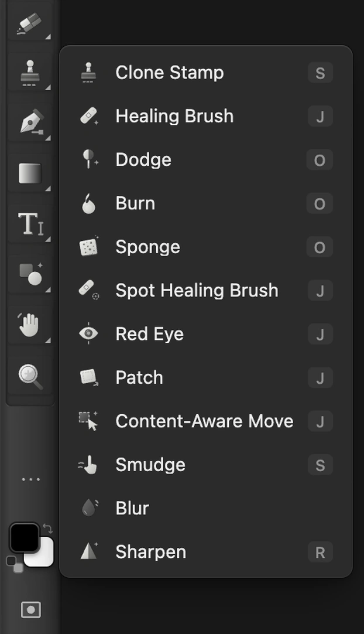
Task: Pick Sponge in the tool list
Action: pos(206,247)
